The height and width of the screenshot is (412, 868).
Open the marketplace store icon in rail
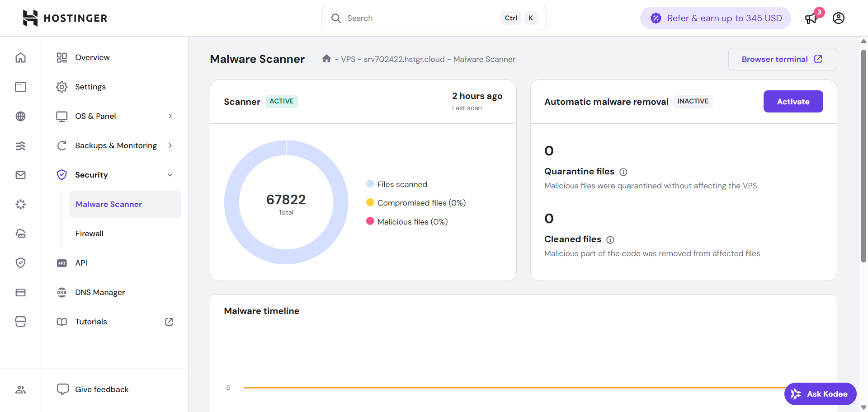tap(20, 322)
